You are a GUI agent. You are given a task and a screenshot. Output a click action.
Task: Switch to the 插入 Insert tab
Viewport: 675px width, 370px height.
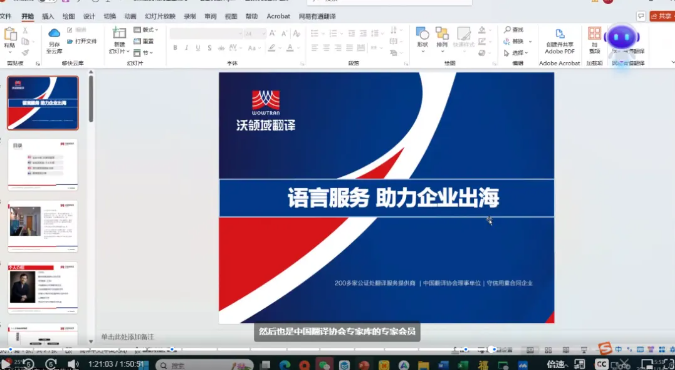click(48, 16)
